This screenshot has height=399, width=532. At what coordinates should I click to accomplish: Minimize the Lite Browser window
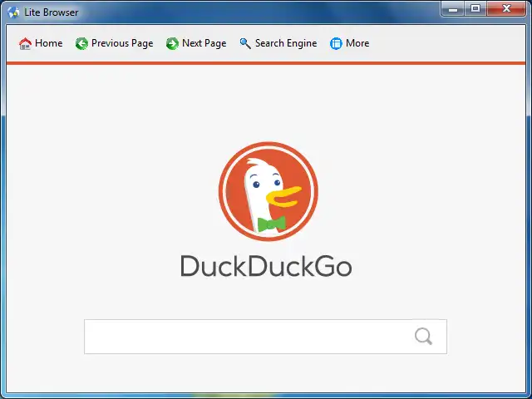pyautogui.click(x=453, y=8)
